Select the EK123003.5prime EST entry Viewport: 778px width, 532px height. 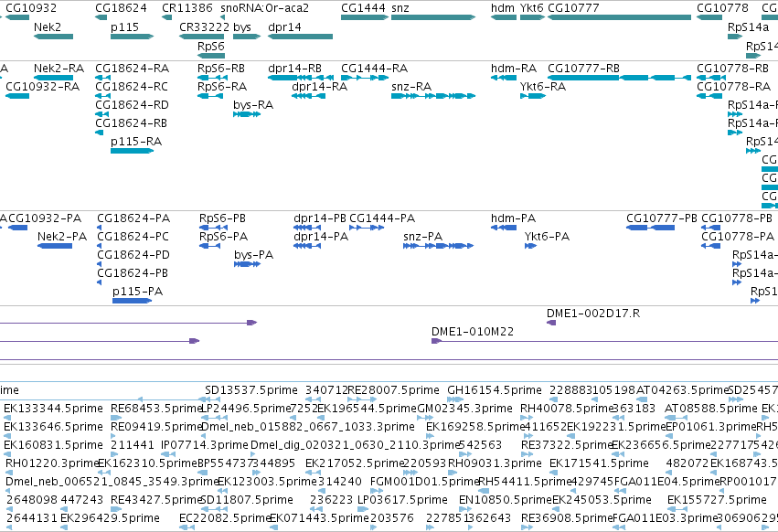click(267, 482)
